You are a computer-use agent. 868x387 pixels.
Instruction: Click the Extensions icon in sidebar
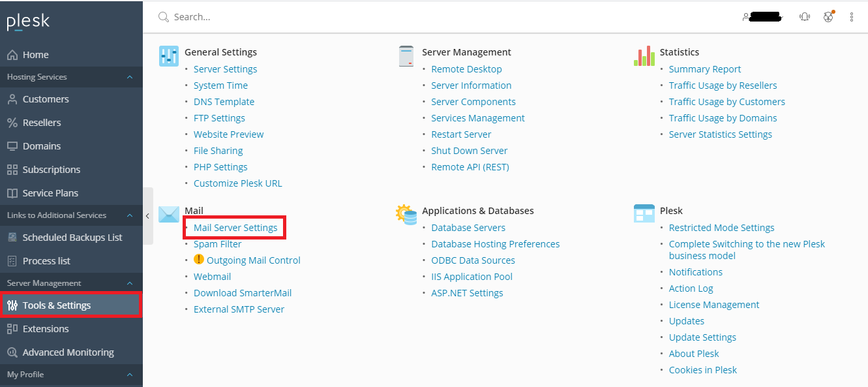click(12, 329)
